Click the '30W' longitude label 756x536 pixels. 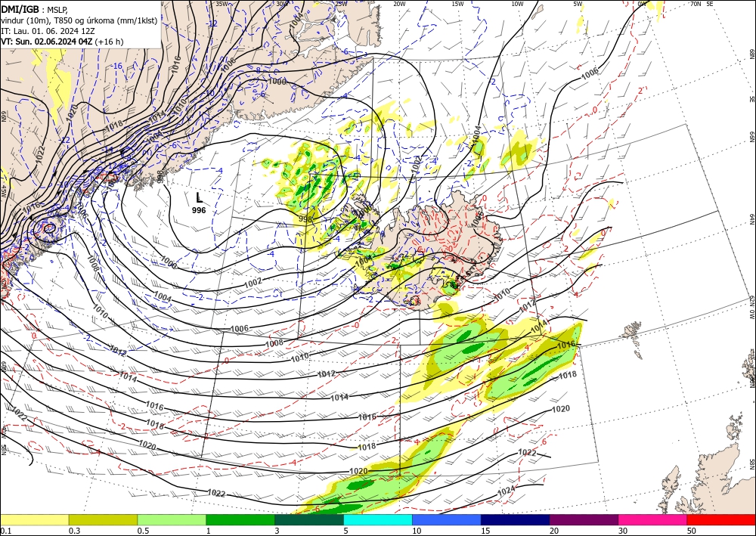[x=282, y=3]
